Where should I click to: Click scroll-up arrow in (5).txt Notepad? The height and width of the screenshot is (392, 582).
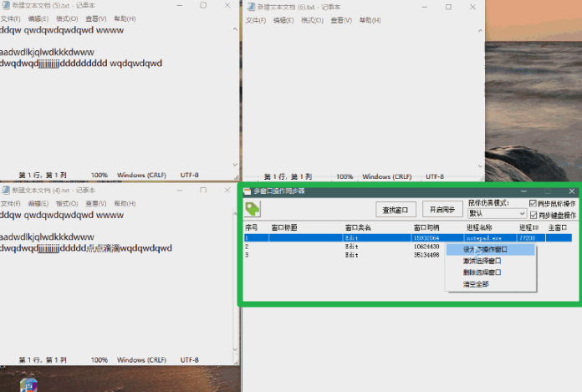point(235,29)
